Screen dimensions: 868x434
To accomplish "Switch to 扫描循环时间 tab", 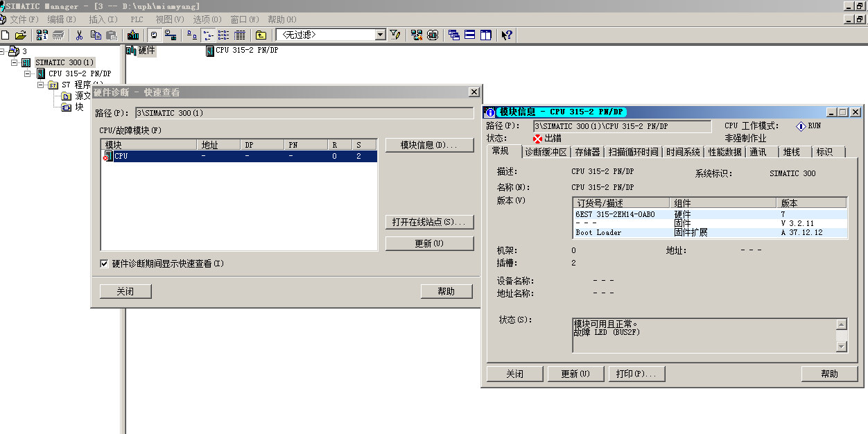I will 634,152.
